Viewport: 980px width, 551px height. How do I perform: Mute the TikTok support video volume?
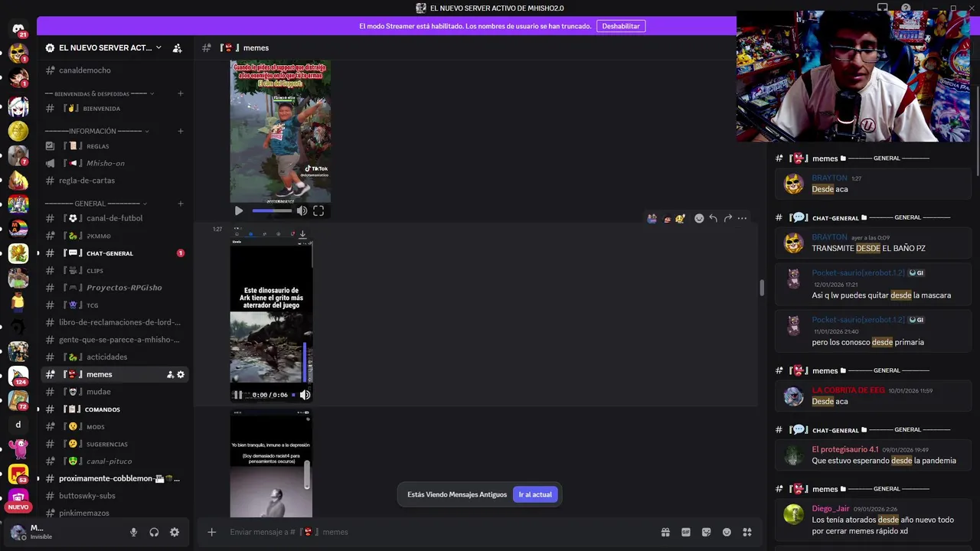tap(302, 210)
